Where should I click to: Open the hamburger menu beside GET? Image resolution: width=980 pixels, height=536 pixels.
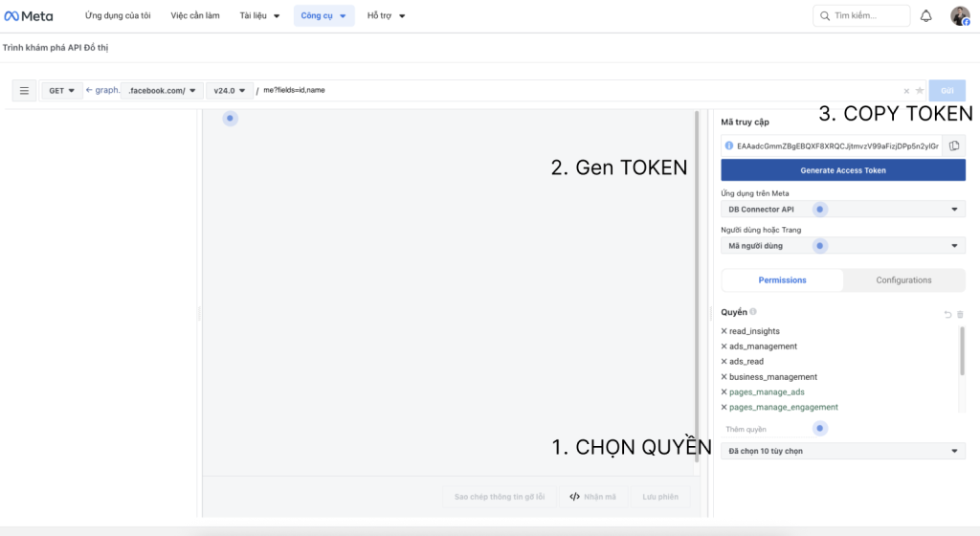(25, 91)
